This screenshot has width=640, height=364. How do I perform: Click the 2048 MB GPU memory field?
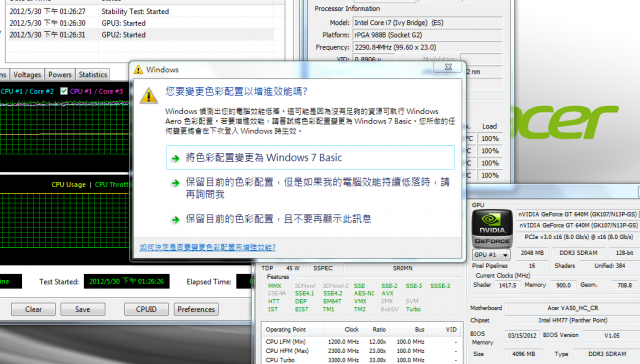(x=532, y=253)
